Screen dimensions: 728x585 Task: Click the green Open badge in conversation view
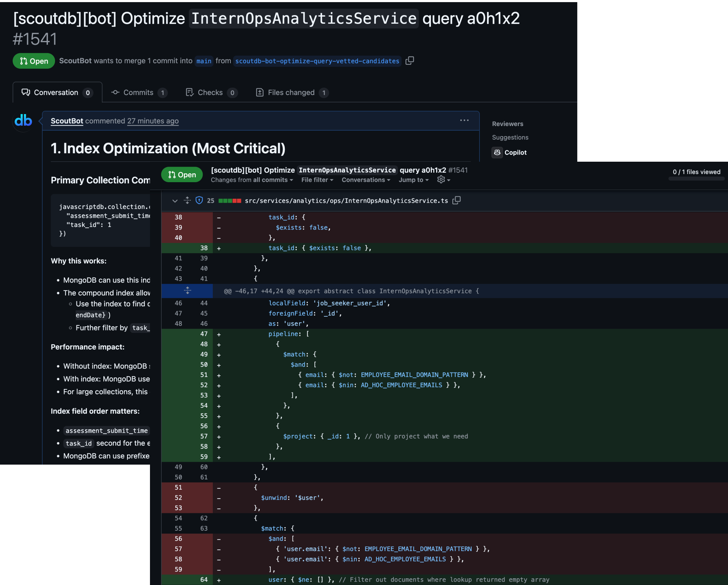pyautogui.click(x=34, y=61)
